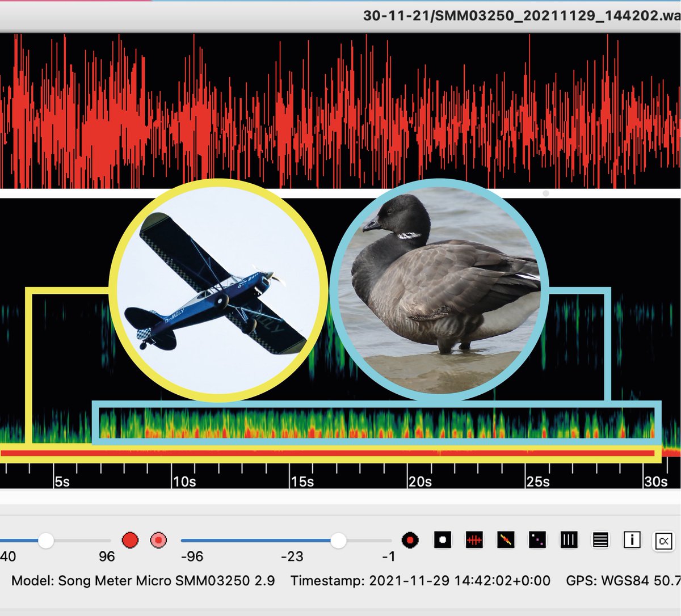Click the black square with white dot icon

click(x=443, y=539)
